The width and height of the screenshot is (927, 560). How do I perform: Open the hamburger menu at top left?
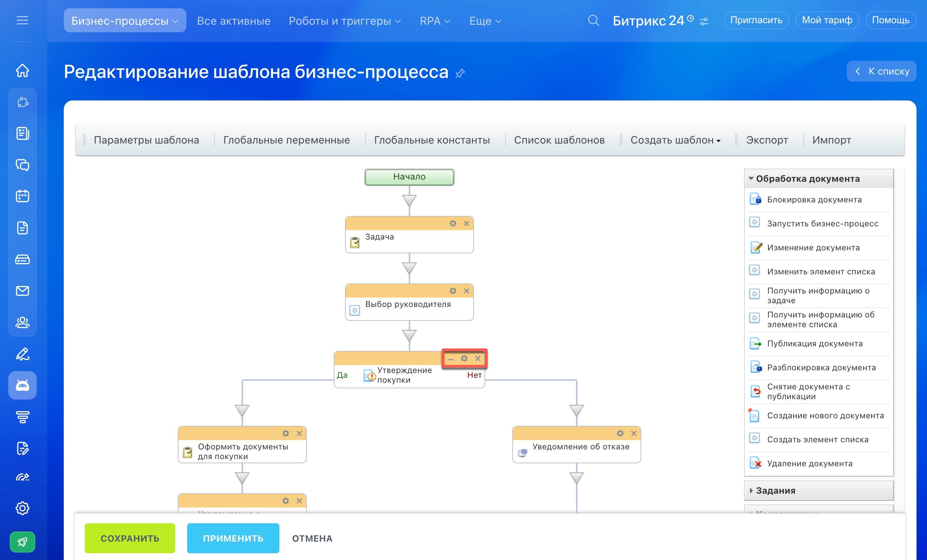pyautogui.click(x=22, y=20)
